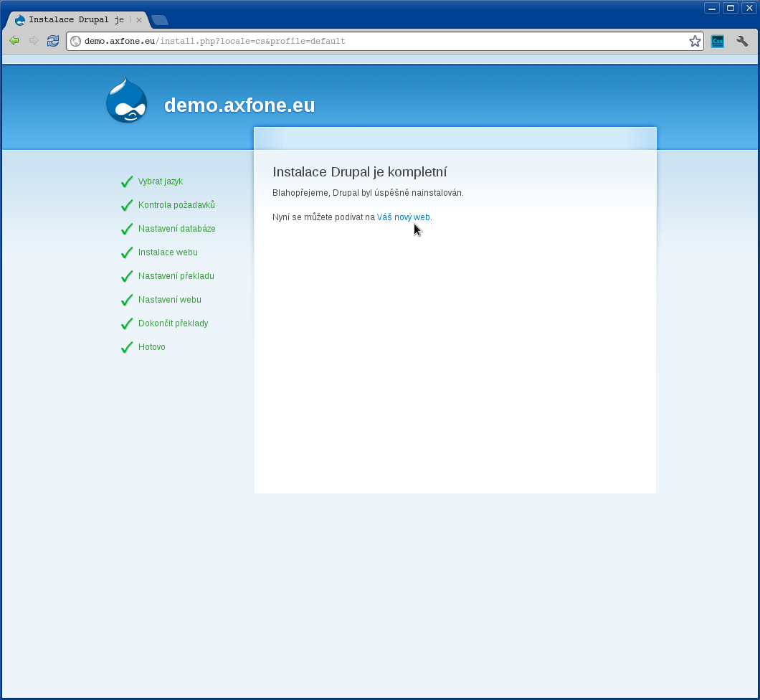Click the browser forward arrow button

tap(33, 41)
